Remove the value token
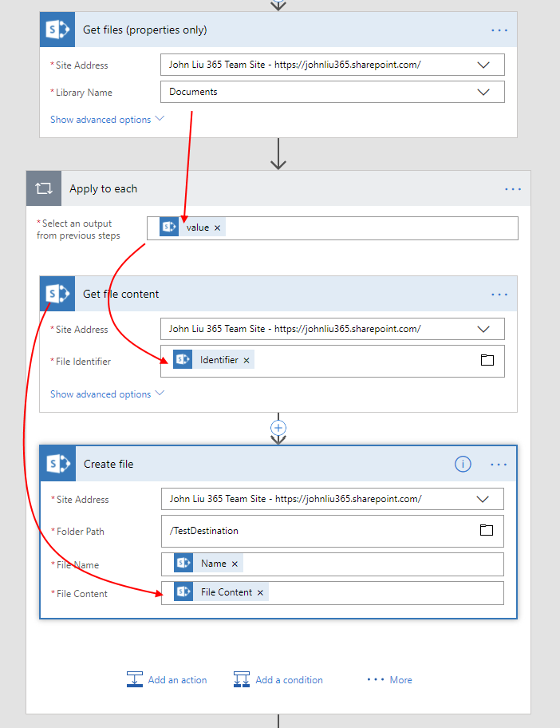This screenshot has width=560, height=728. click(x=217, y=228)
